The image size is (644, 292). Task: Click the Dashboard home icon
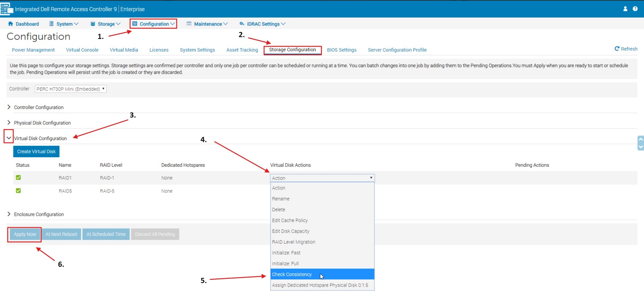11,24
